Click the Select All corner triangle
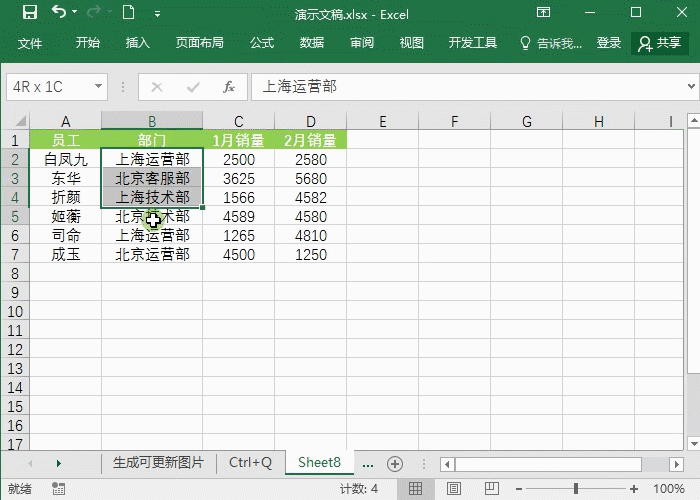The image size is (700, 500). point(20,121)
